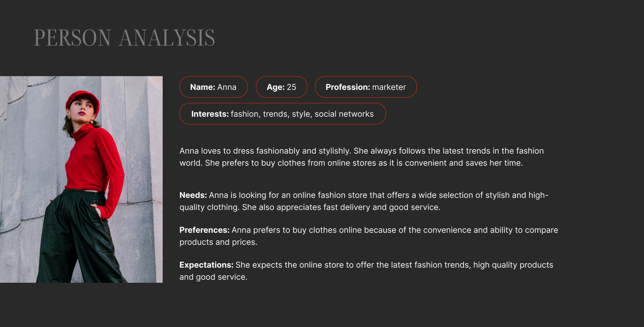Select the Name: Anna pill
Viewport: 644px width, 327px height.
point(213,87)
